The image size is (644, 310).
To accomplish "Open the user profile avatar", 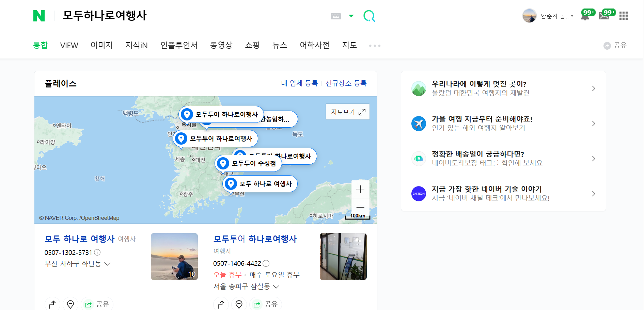I will coord(530,16).
